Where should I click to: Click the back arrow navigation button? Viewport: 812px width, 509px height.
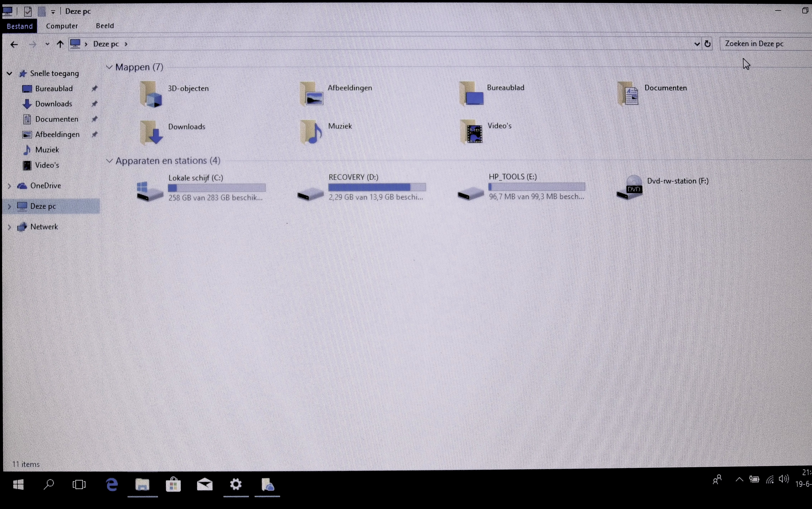(x=14, y=44)
